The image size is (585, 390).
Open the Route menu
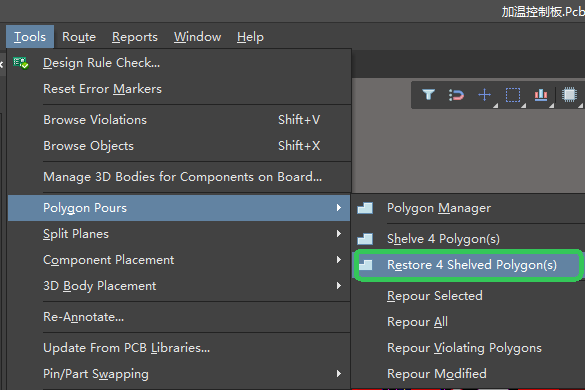coord(79,37)
